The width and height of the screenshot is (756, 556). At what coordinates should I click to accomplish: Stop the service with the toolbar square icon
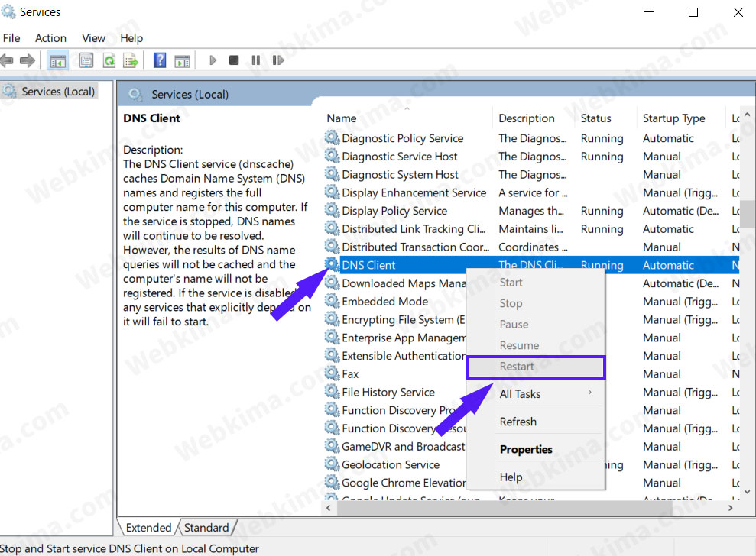click(234, 60)
